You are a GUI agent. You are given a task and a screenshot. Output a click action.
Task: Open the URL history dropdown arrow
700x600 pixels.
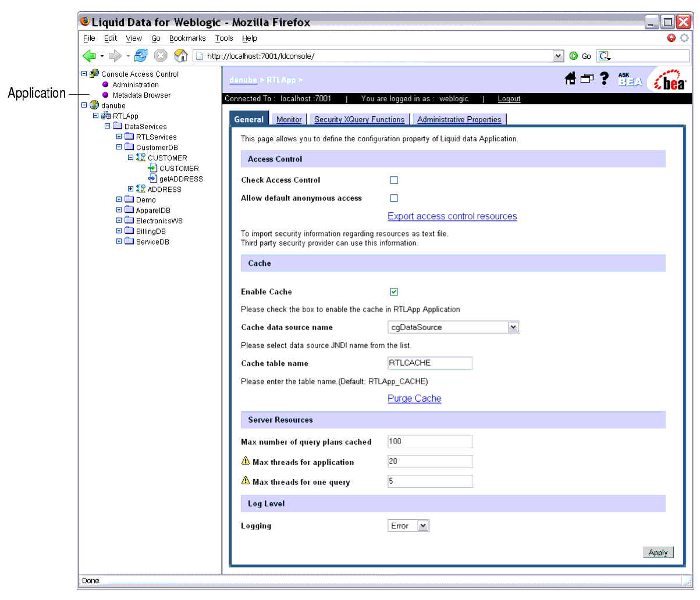click(559, 56)
